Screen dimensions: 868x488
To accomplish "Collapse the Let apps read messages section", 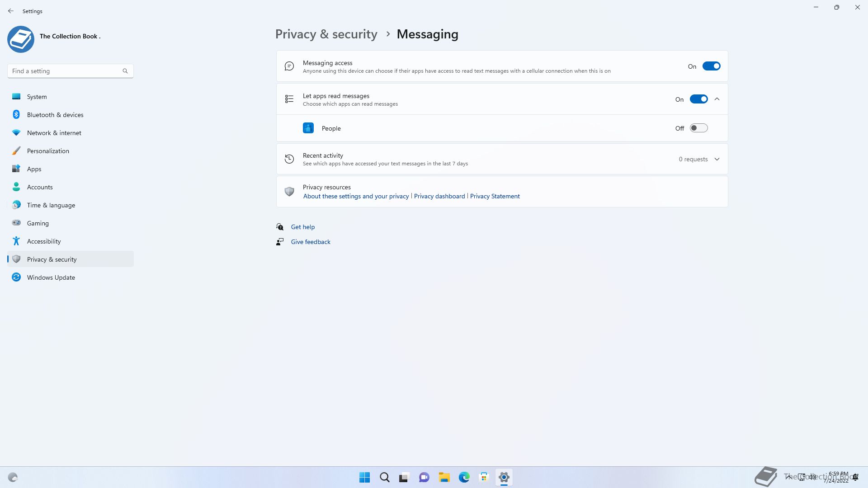I will [717, 99].
